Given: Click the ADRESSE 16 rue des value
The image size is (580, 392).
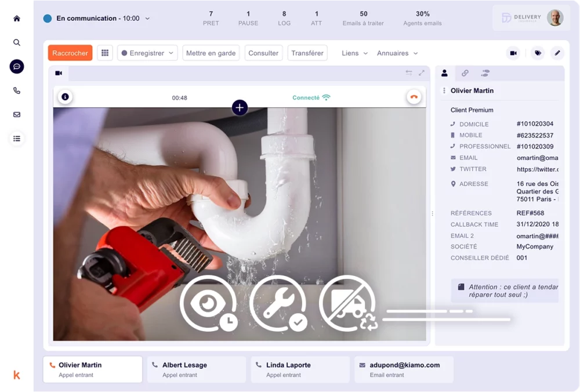Looking at the screenshot, I should coord(538,191).
